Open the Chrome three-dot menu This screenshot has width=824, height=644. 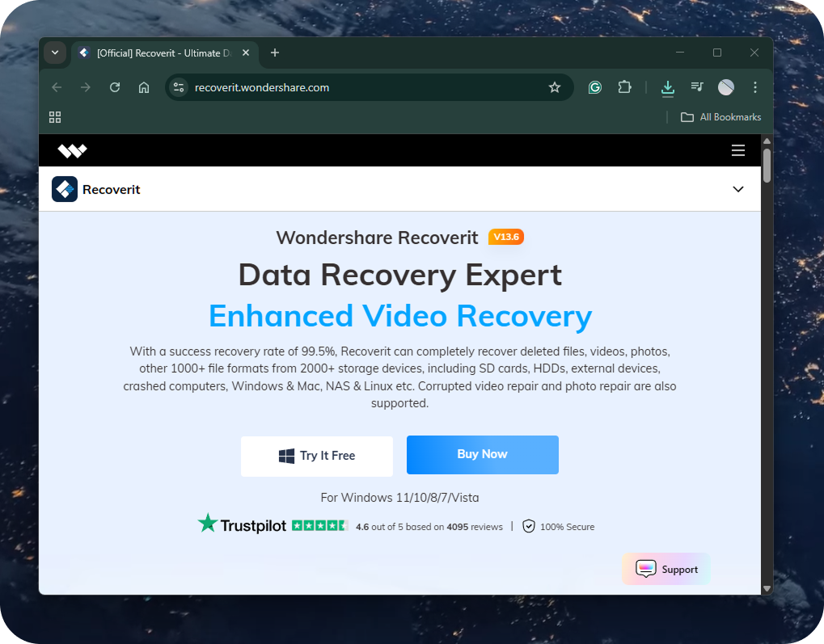pos(754,87)
